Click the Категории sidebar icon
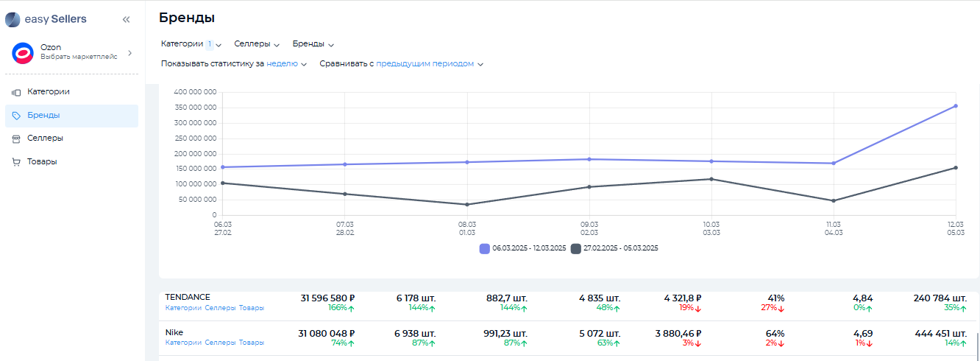The image size is (980, 361). (x=16, y=92)
